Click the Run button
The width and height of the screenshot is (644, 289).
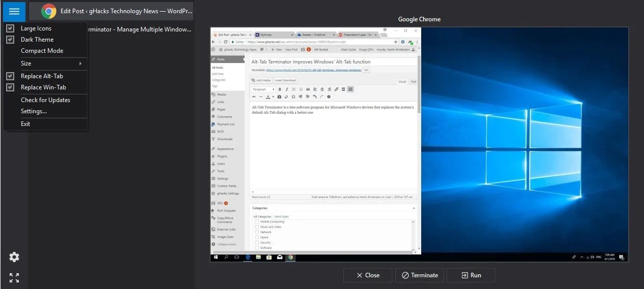coord(471,275)
